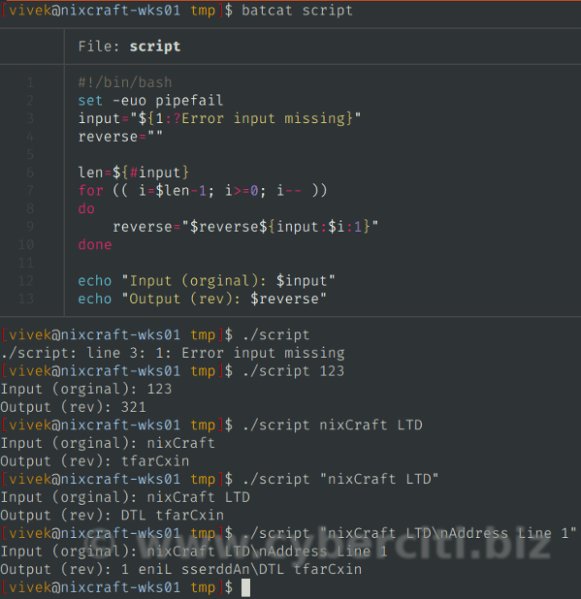Click the 'reverse="$reverse${input:$i:1}"' line
Viewport: 581px width, 599px height.
click(x=245, y=227)
